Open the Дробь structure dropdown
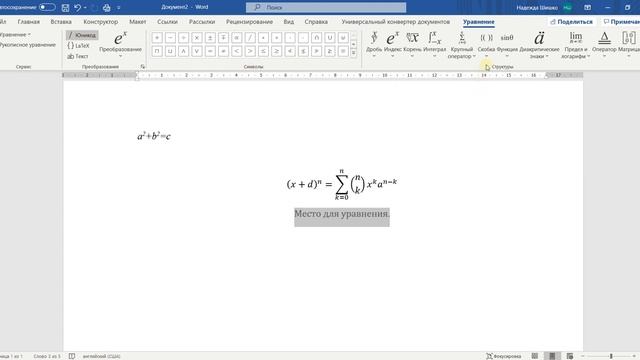The height and width of the screenshot is (360, 640). 374,44
